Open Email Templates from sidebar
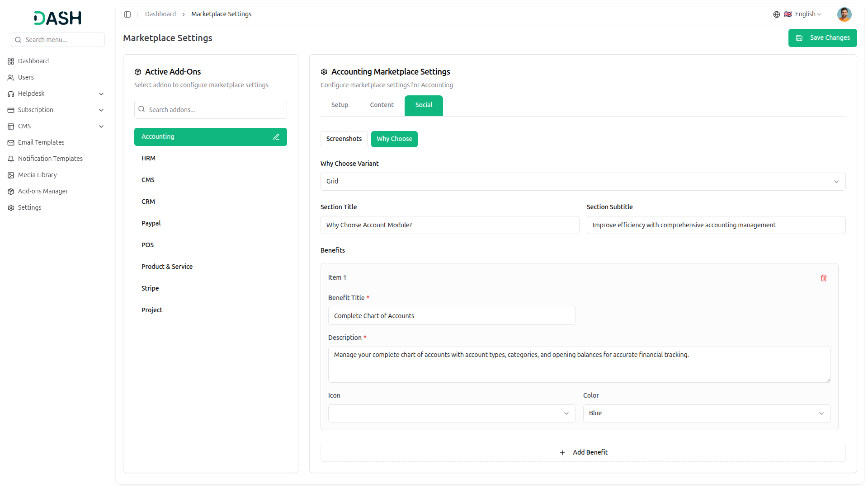Viewport: 868px width, 488px height. [x=41, y=142]
